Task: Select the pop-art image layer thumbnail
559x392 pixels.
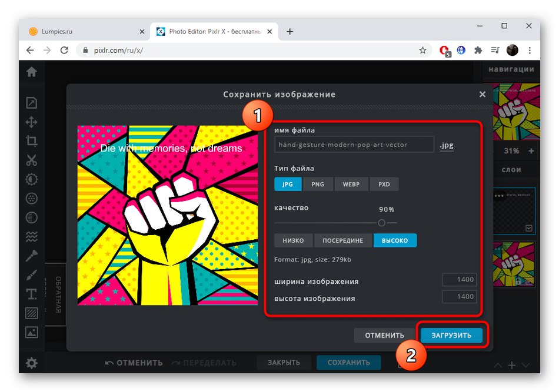Action: 514,264
